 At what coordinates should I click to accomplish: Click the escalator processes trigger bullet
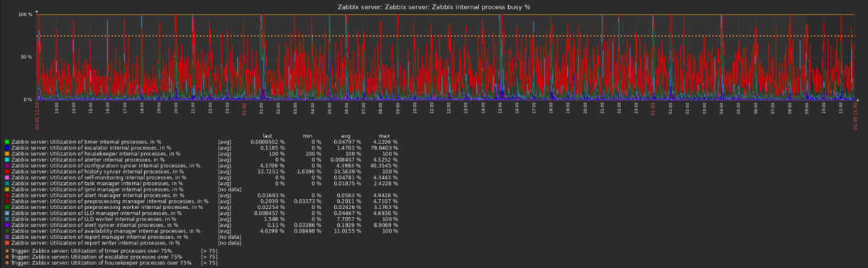[x=6, y=257]
